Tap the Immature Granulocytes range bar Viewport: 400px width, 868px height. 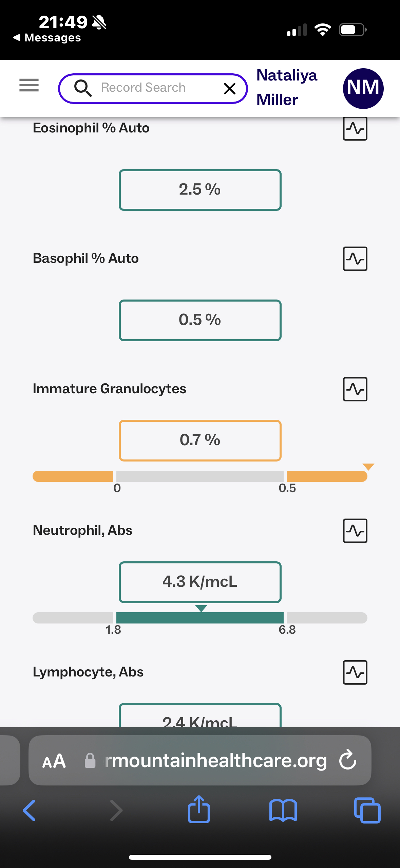tap(200, 476)
